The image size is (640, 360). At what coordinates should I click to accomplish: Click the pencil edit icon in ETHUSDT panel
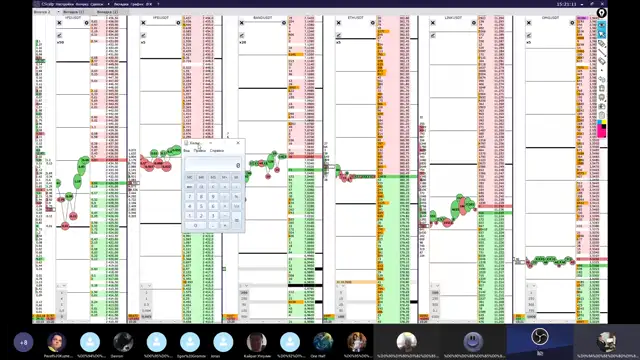pyautogui.click(x=338, y=36)
